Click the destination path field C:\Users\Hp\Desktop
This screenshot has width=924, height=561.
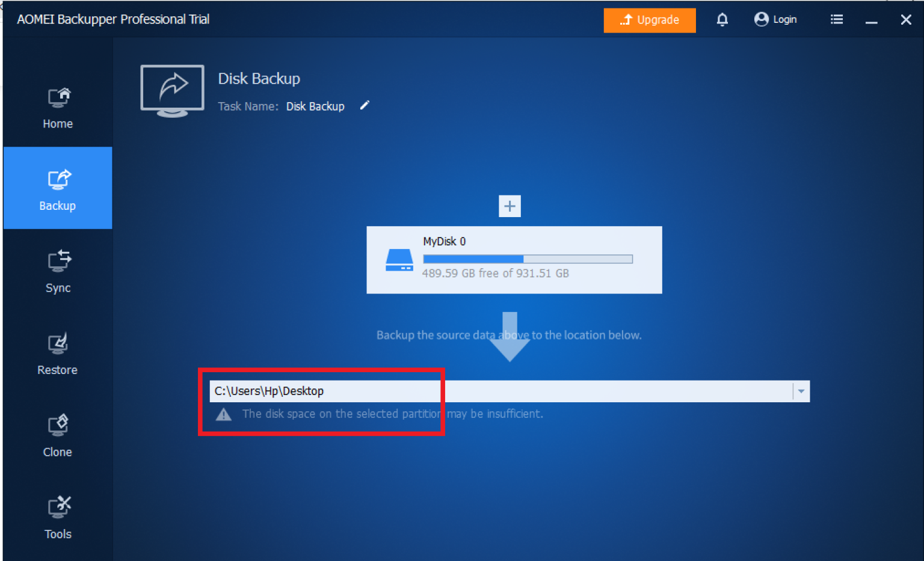coord(499,391)
